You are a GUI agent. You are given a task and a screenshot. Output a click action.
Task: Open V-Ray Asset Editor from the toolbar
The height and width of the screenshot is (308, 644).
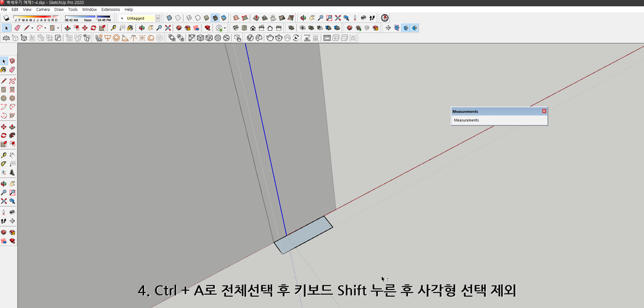pyautogui.click(x=250, y=38)
